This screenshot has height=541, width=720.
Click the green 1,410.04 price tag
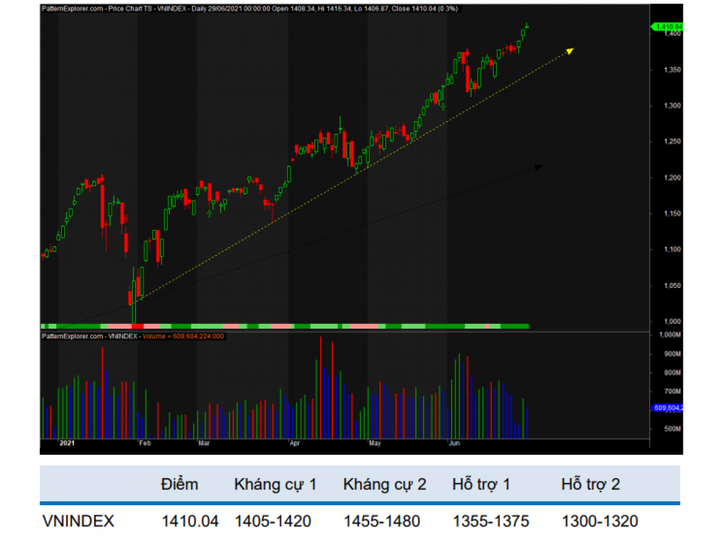[x=666, y=26]
